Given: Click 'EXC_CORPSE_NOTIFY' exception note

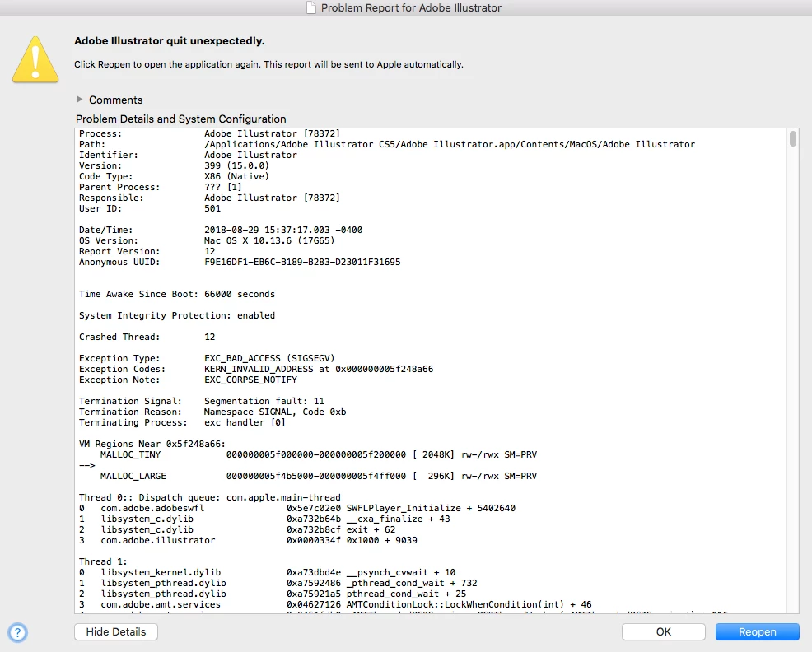Looking at the screenshot, I should tap(250, 380).
